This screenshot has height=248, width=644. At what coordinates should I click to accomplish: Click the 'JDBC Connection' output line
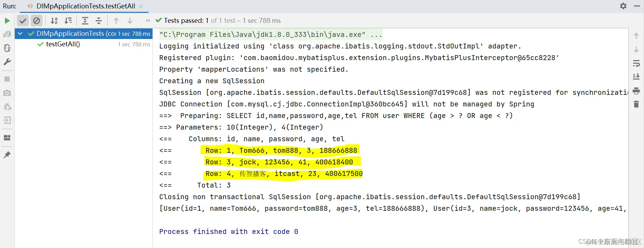pyautogui.click(x=347, y=104)
